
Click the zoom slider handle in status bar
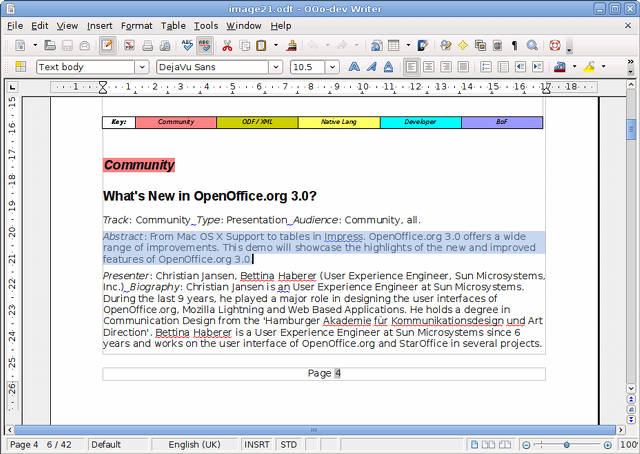tap(567, 444)
